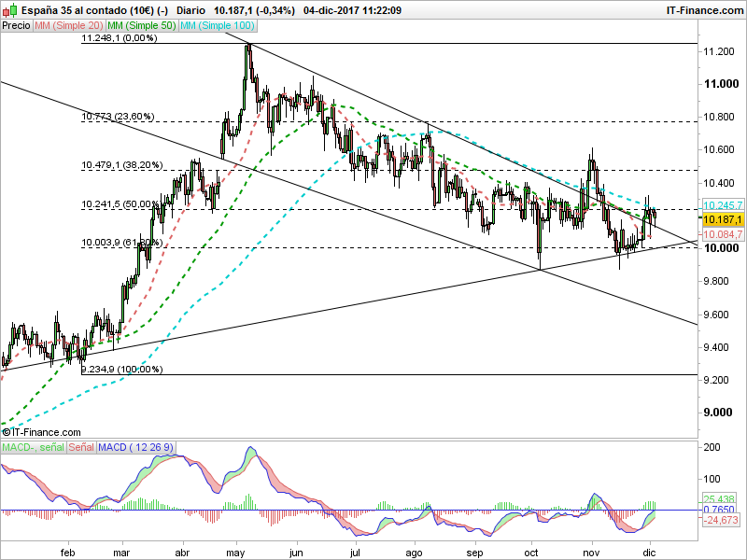Viewport: 747px width, 560px height.
Task: Click the abr month label on time axis
Action: coord(182,553)
